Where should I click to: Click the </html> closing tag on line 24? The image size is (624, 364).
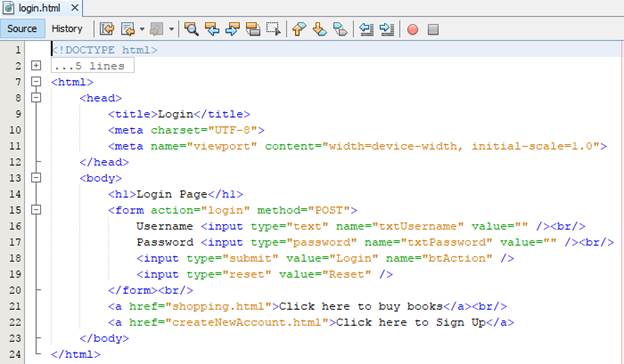click(76, 354)
